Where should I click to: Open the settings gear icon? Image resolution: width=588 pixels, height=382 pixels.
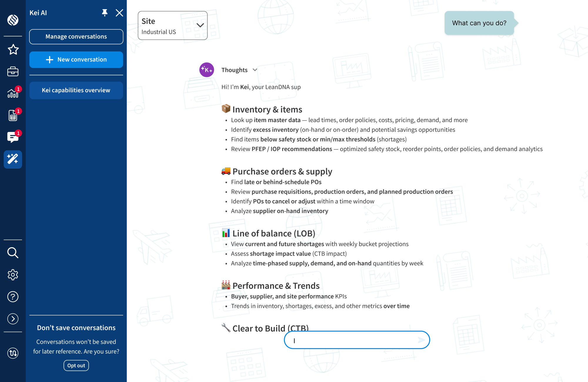point(13,275)
